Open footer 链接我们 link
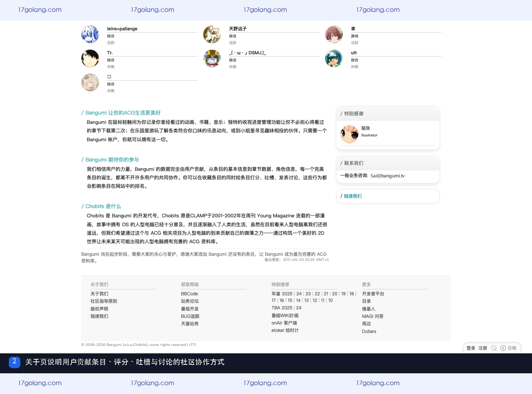The image size is (532, 394). (x=99, y=316)
